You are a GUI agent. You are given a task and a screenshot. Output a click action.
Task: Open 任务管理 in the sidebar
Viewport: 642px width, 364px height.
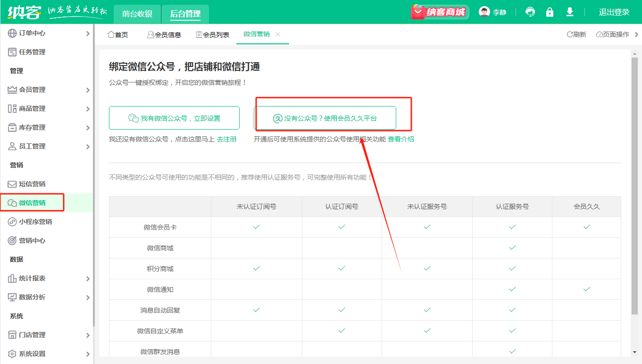pos(32,52)
